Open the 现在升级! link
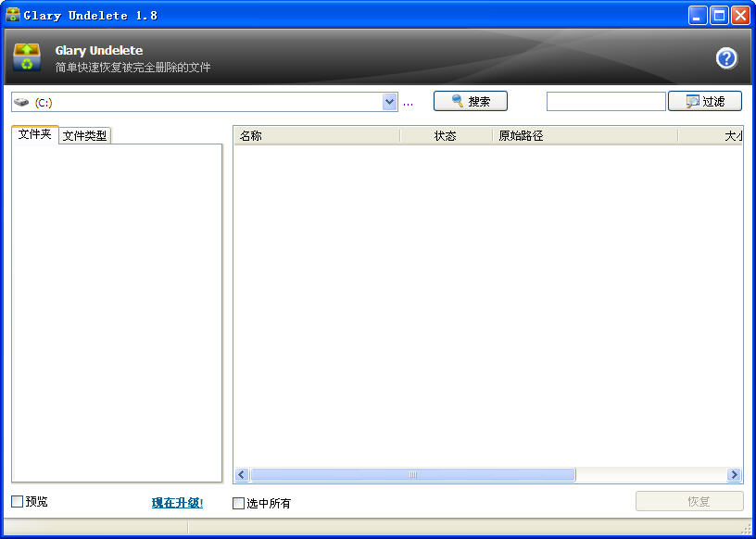The image size is (756, 539). tap(178, 503)
